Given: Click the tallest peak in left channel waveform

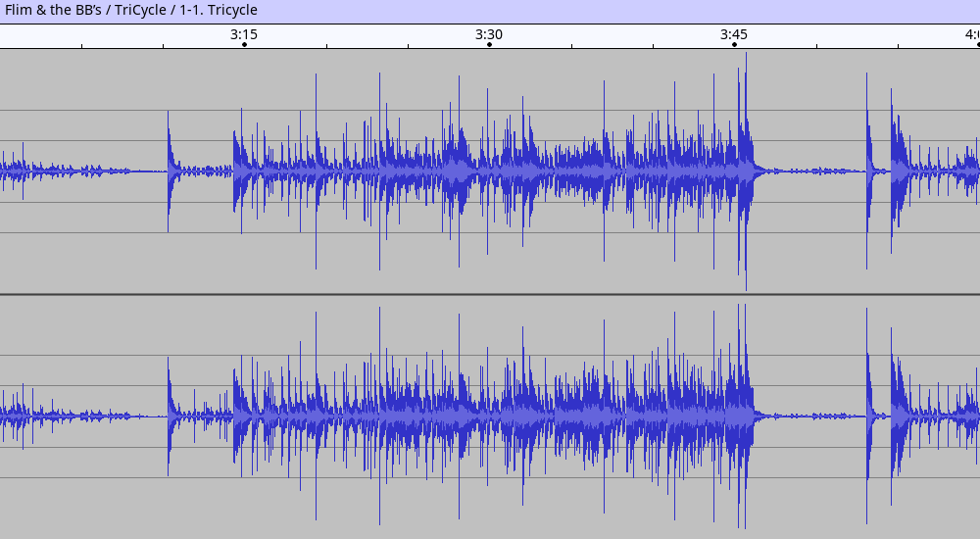Looking at the screenshot, I should [x=746, y=171].
